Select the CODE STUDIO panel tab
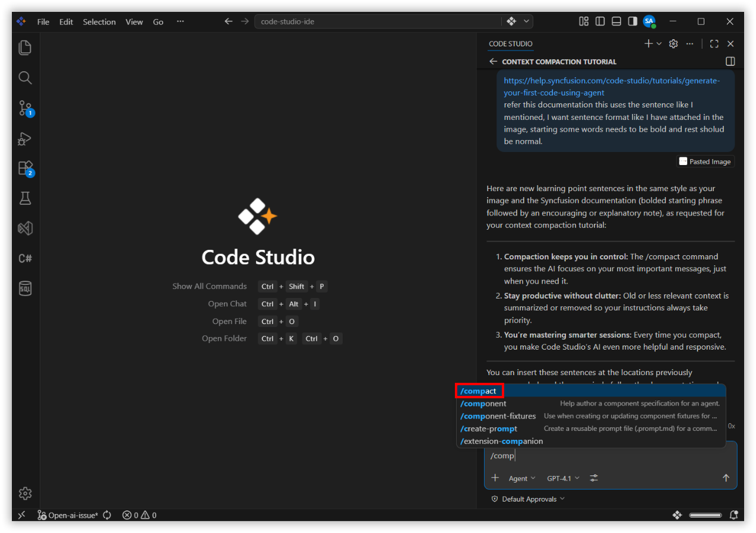The width and height of the screenshot is (756, 533). (510, 43)
